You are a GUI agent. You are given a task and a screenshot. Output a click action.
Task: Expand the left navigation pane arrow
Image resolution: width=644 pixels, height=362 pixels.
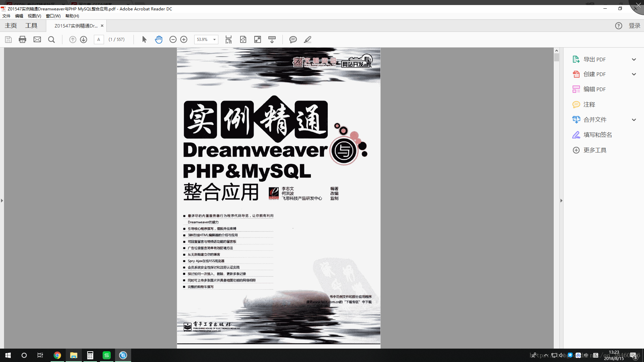tap(2, 200)
